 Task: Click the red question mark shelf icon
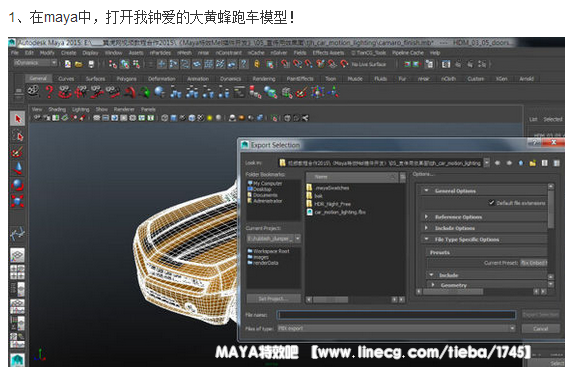49,92
